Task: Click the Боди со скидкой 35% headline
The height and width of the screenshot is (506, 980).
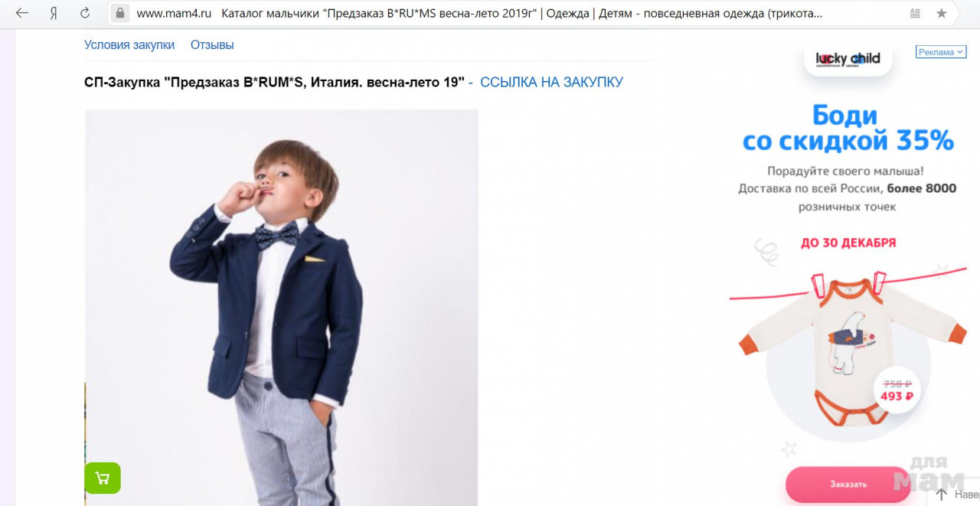Action: (x=848, y=129)
